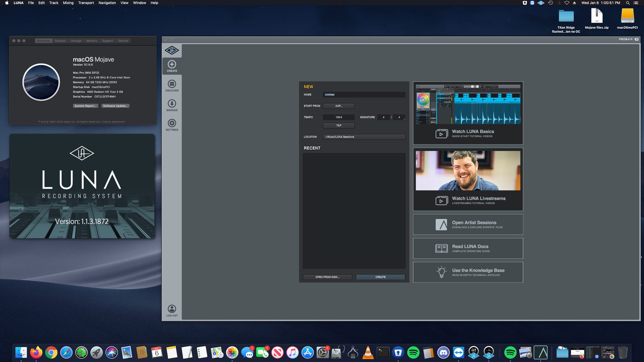
Task: Switch to Memory tab in About This Mac
Action: (92, 41)
